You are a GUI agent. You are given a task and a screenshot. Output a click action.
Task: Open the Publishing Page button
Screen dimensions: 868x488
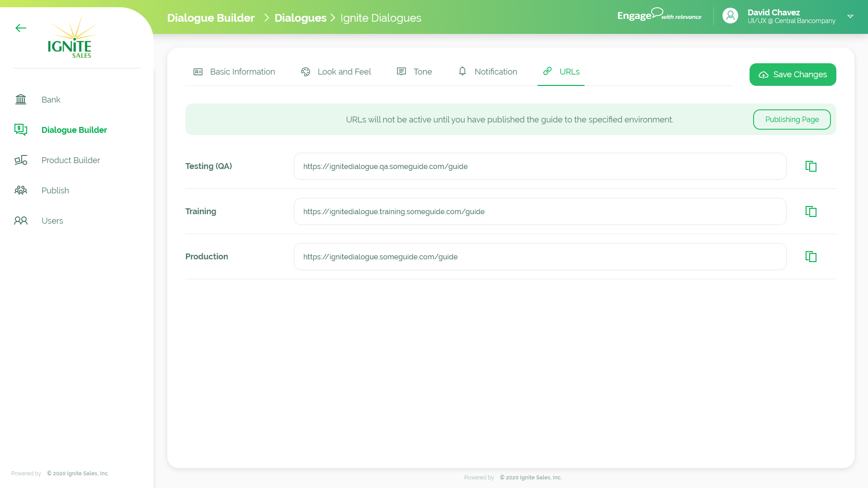[x=792, y=119]
